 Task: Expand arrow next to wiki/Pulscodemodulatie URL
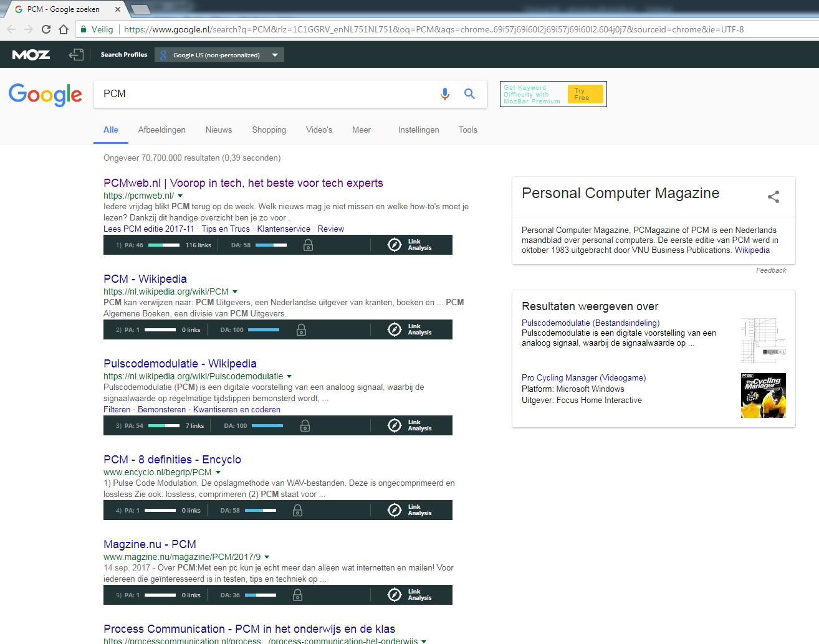tap(289, 377)
